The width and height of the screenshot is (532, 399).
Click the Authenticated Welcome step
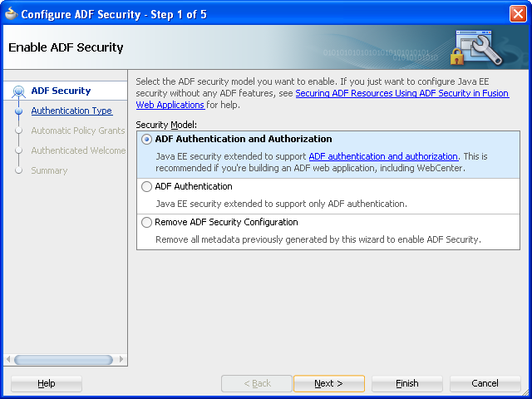[78, 150]
